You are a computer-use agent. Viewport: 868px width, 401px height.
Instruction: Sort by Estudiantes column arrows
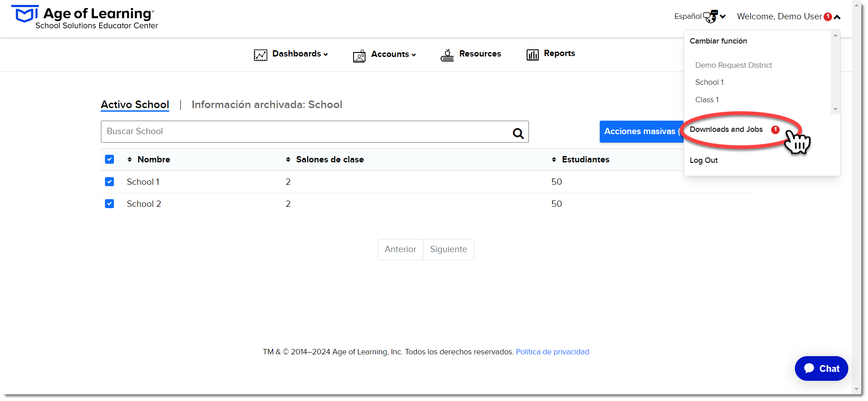tap(554, 159)
